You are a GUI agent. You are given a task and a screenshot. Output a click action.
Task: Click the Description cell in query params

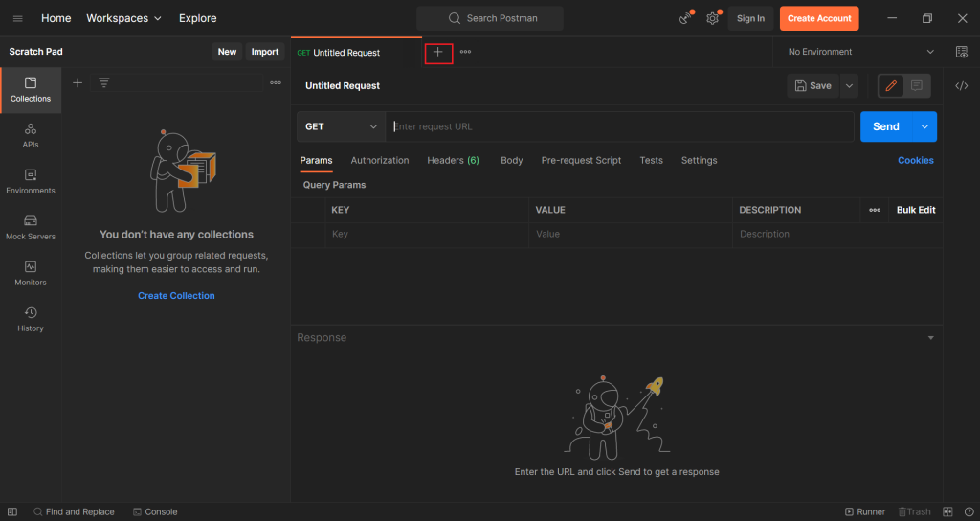(x=837, y=235)
